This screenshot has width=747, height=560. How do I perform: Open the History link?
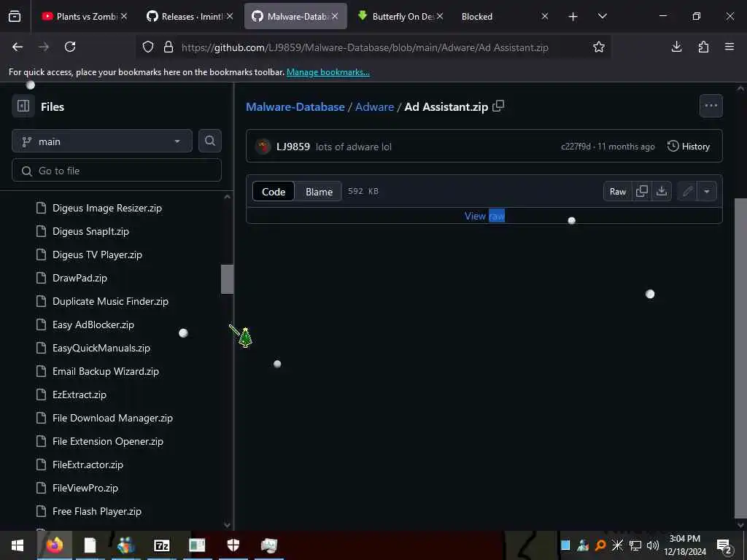689,146
